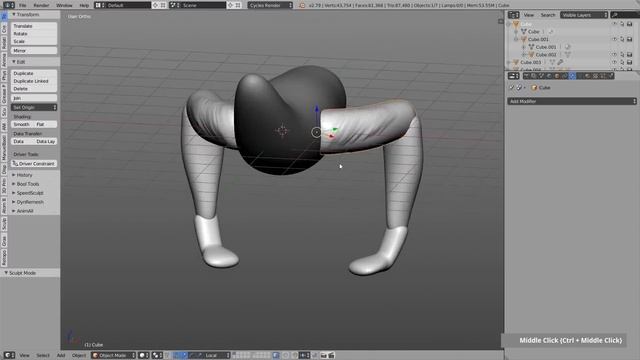Image resolution: width=640 pixels, height=360 pixels.
Task: Open the Object Mode dropdown
Action: click(x=113, y=356)
